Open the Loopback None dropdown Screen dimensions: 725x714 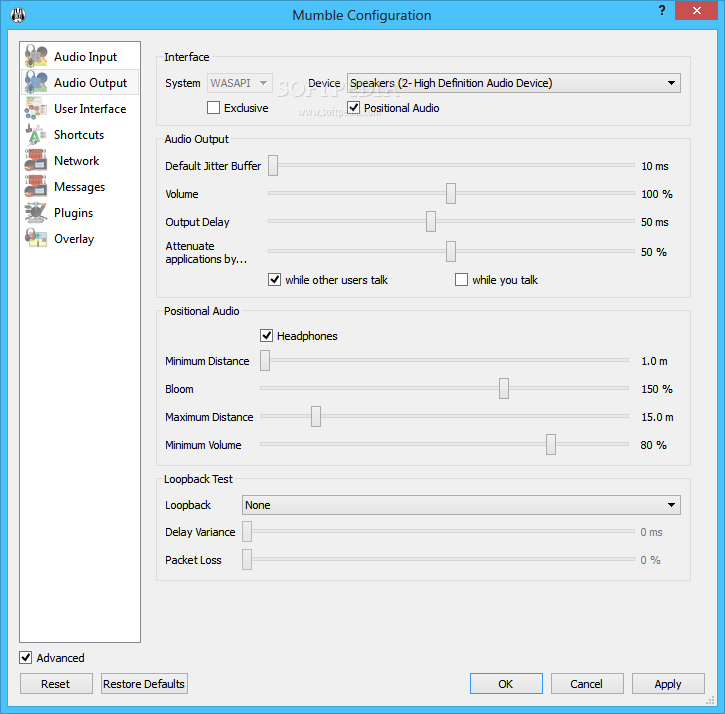[x=461, y=505]
